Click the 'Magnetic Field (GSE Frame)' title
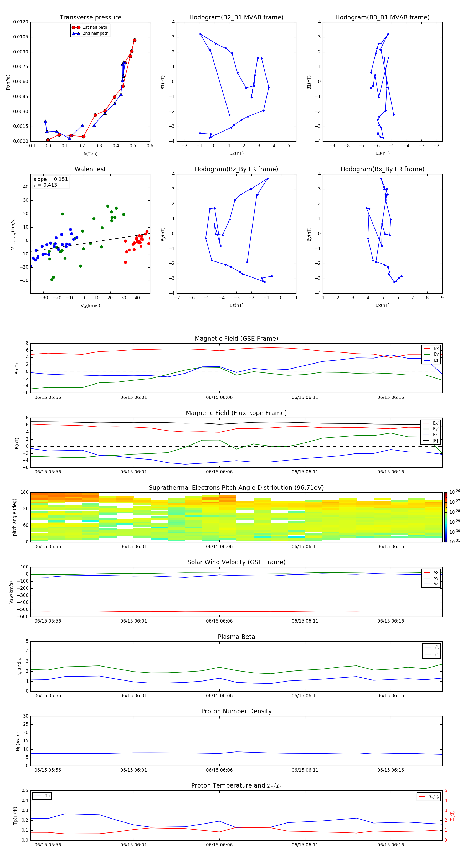This screenshot has height=868, width=473. [x=236, y=339]
